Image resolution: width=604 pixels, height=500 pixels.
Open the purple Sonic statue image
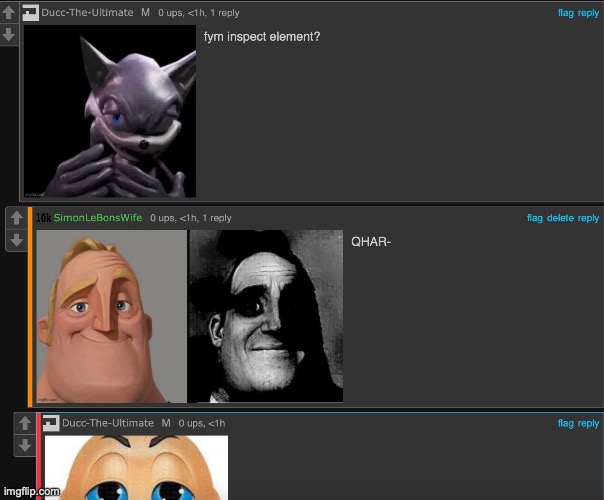110,111
